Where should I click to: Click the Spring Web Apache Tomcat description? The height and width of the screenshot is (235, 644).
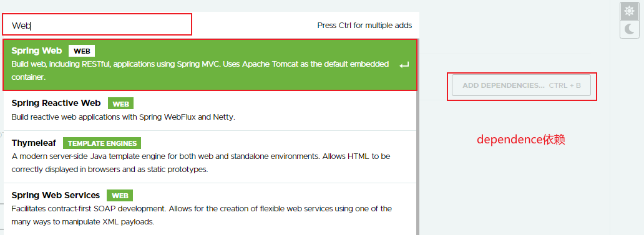pyautogui.click(x=200, y=70)
